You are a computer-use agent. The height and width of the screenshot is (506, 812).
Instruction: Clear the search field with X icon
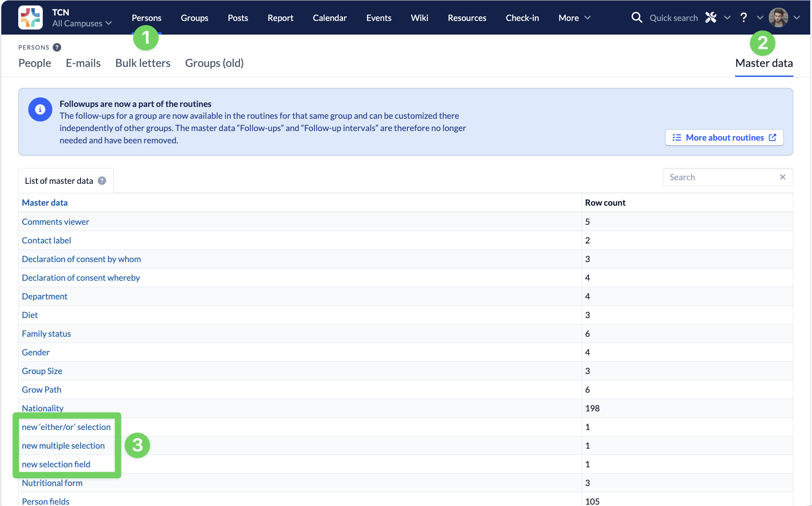pos(782,177)
